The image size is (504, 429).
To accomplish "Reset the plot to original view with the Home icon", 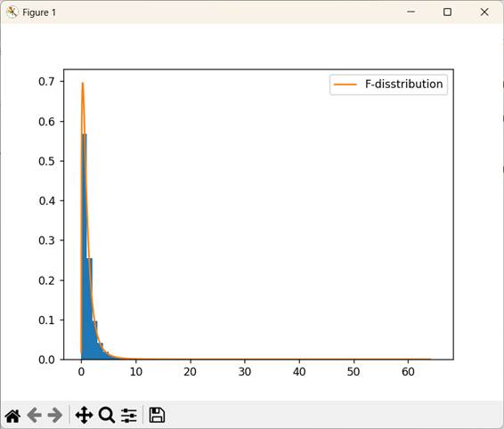I will pyautogui.click(x=12, y=416).
